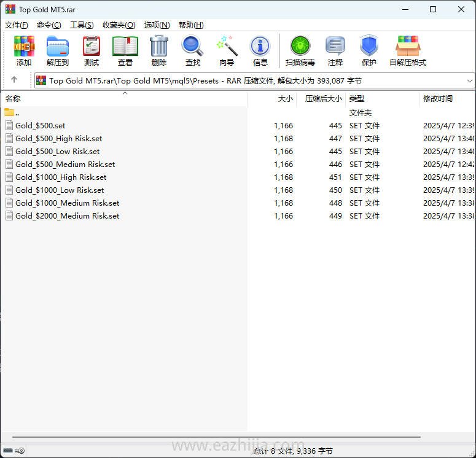Viewport: 476px width, 458px height.
Task: Open the File (文件) menu
Action: [x=17, y=25]
